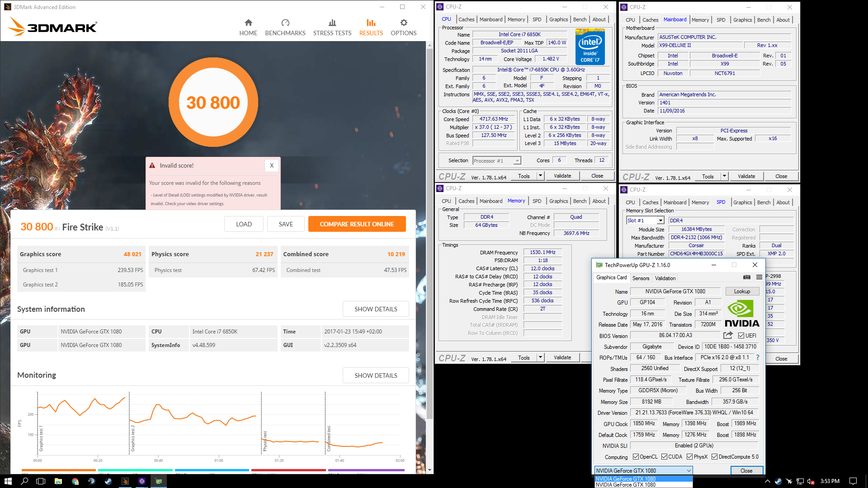868x488 pixels.
Task: Toggle the OpenCL checkbox
Action: point(636,457)
